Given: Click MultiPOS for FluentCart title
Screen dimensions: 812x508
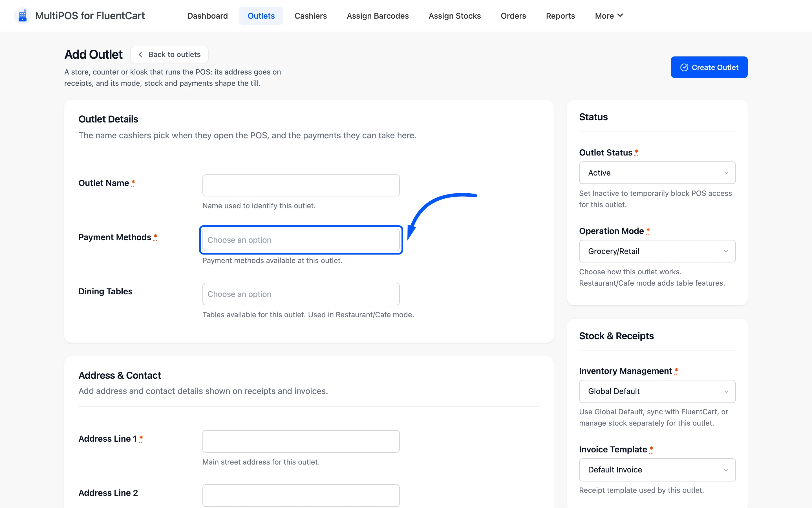Looking at the screenshot, I should [x=90, y=16].
